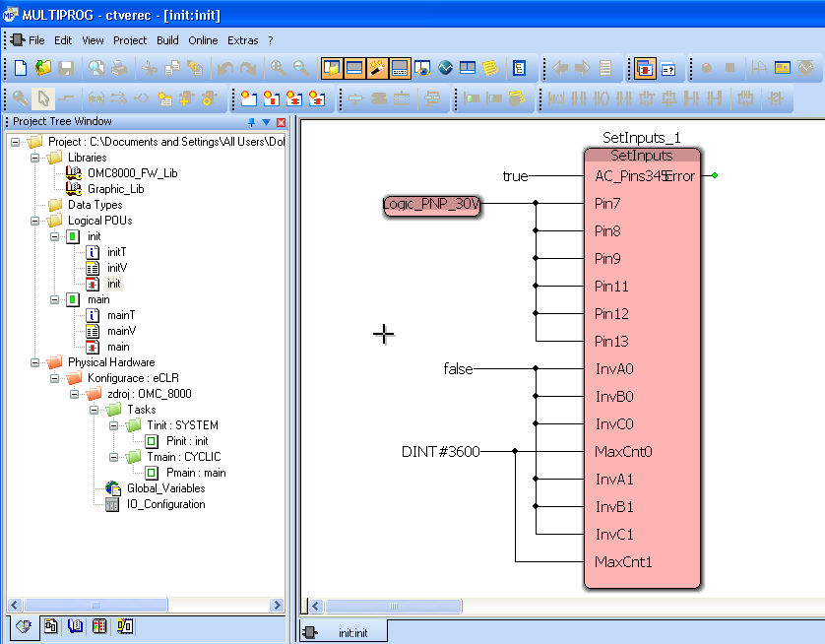Viewport: 825px width, 644px height.
Task: Open the '?' help menu
Action: 271,40
